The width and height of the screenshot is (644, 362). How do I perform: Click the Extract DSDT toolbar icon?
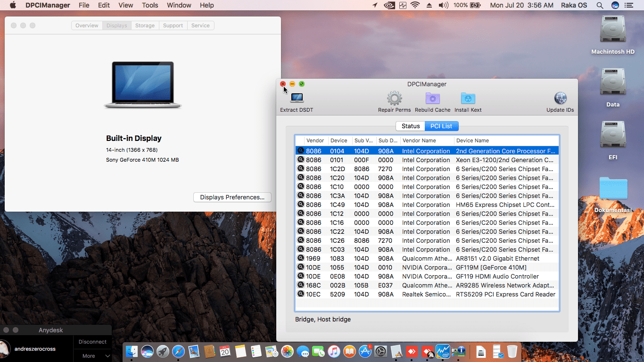pos(297,99)
